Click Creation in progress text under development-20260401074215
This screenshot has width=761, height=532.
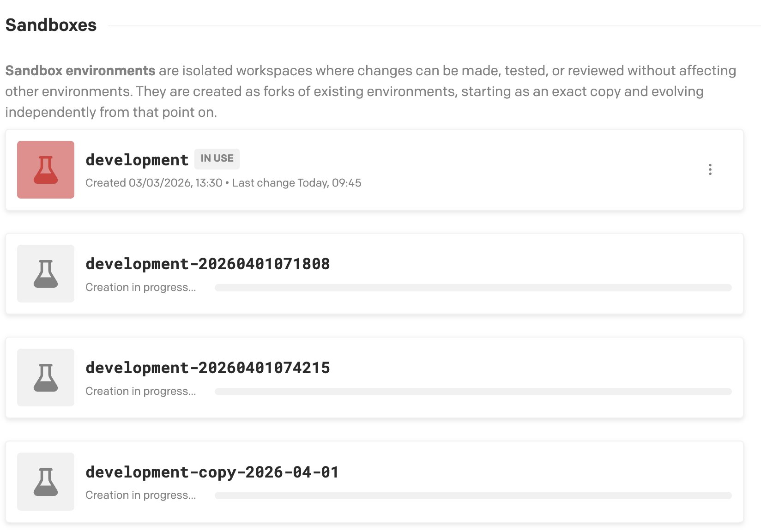pyautogui.click(x=141, y=391)
